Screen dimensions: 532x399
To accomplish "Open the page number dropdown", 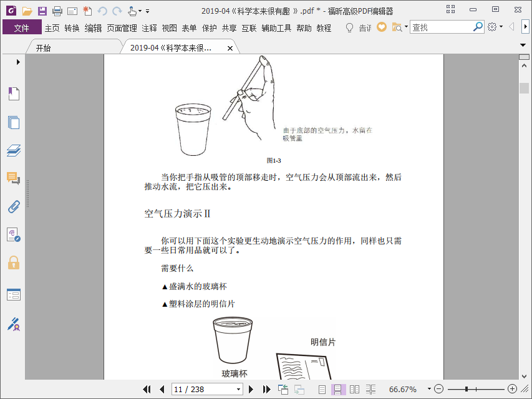I will coord(238,389).
